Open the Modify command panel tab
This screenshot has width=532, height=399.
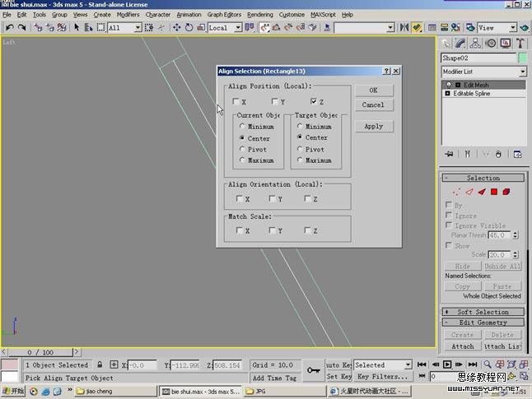click(460, 43)
